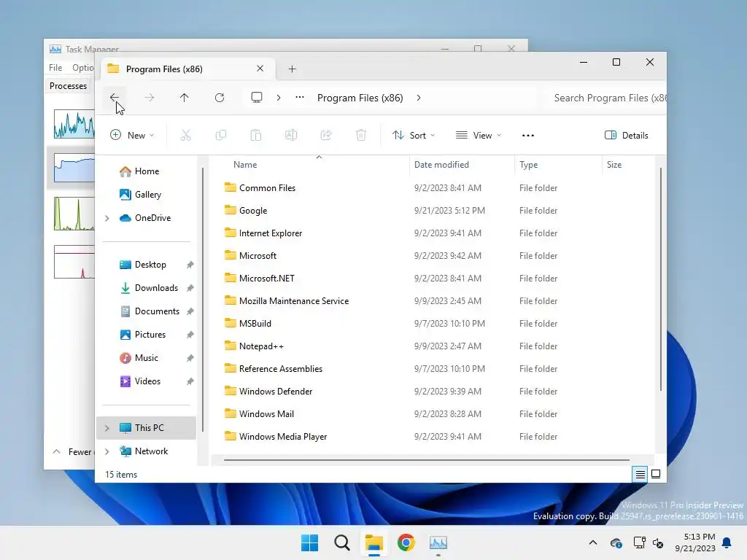747x560 pixels.
Task: Select Processes tab in Task Manager
Action: tap(68, 86)
